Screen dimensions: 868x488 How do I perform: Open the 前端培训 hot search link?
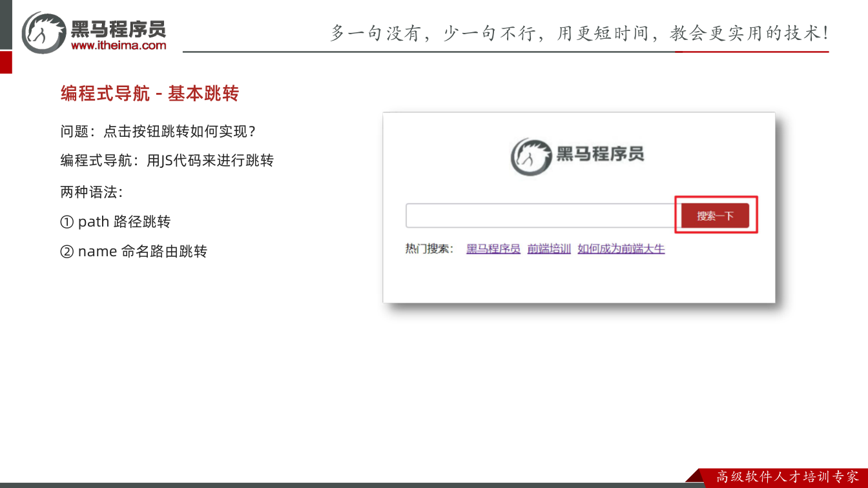tap(549, 249)
